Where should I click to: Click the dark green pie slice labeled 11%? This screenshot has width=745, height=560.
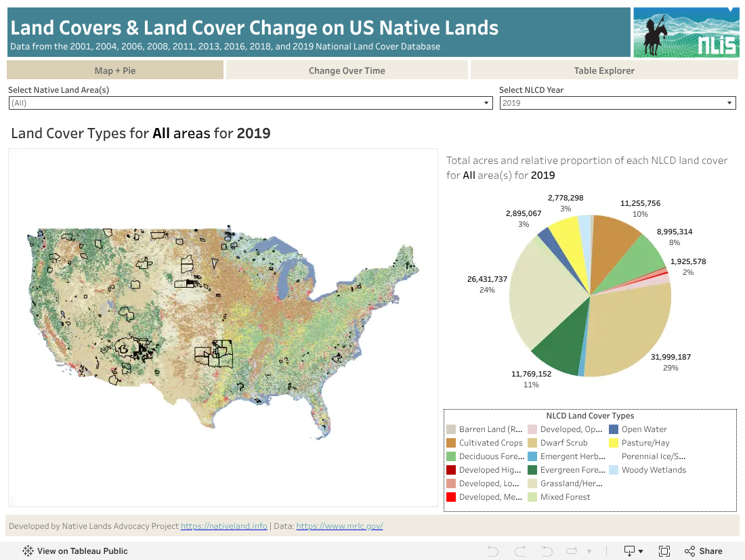563,343
